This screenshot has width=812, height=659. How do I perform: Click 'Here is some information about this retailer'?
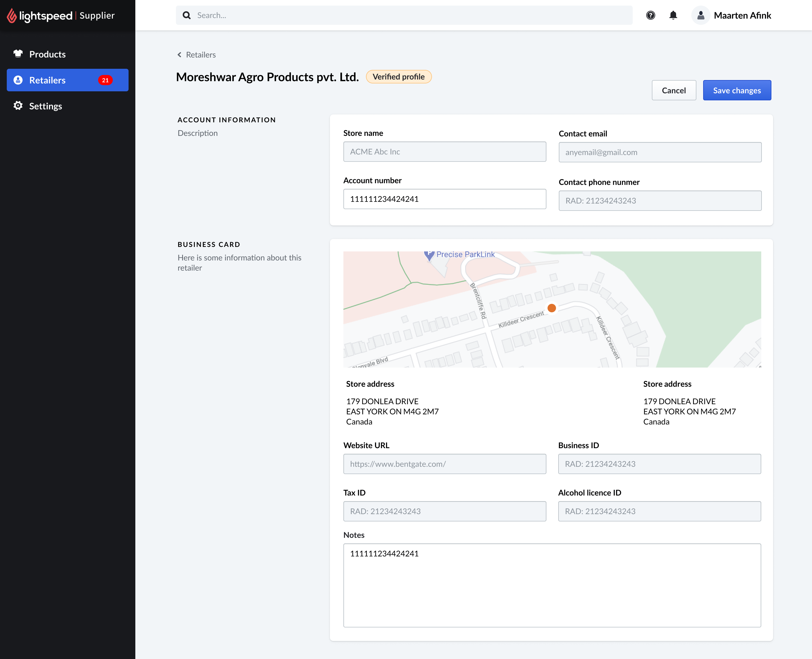239,263
